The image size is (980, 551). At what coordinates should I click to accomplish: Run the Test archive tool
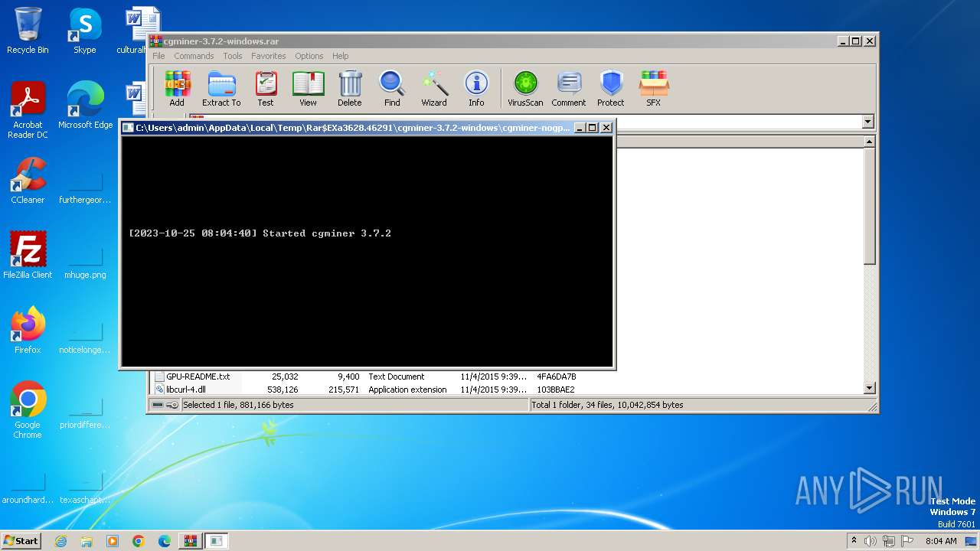pyautogui.click(x=266, y=89)
